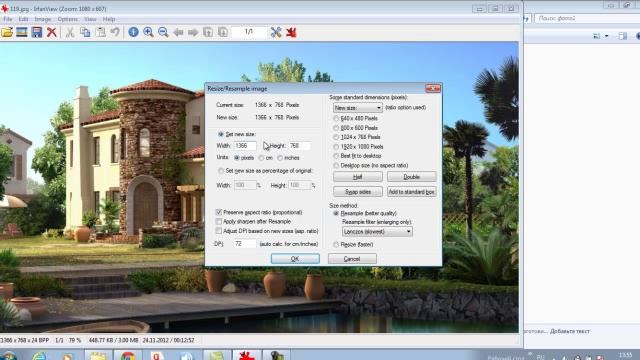Select the Set new size radio button

coord(221,134)
